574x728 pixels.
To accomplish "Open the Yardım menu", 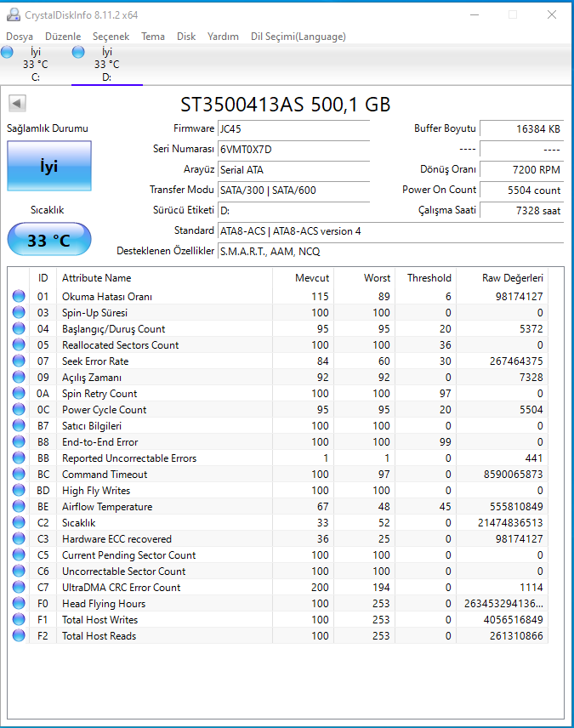I will click(223, 37).
